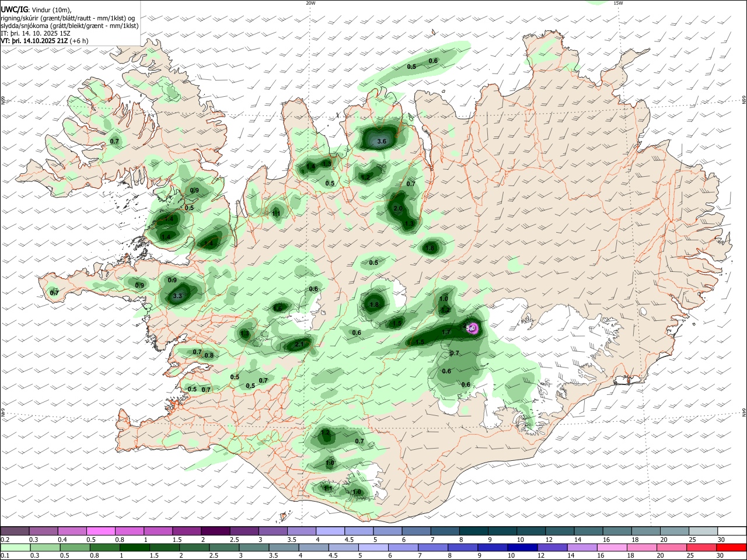Click the bright red 30 swatch on rain scale

tap(732, 548)
